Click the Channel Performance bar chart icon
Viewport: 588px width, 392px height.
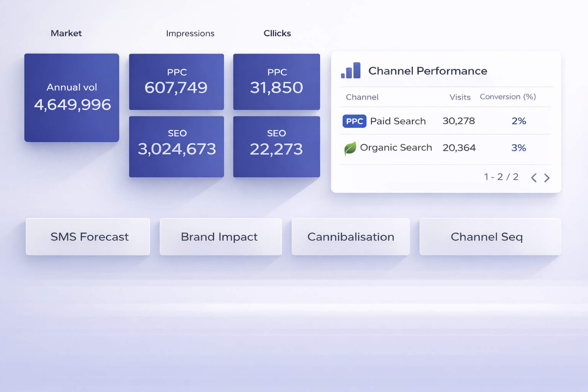click(351, 71)
